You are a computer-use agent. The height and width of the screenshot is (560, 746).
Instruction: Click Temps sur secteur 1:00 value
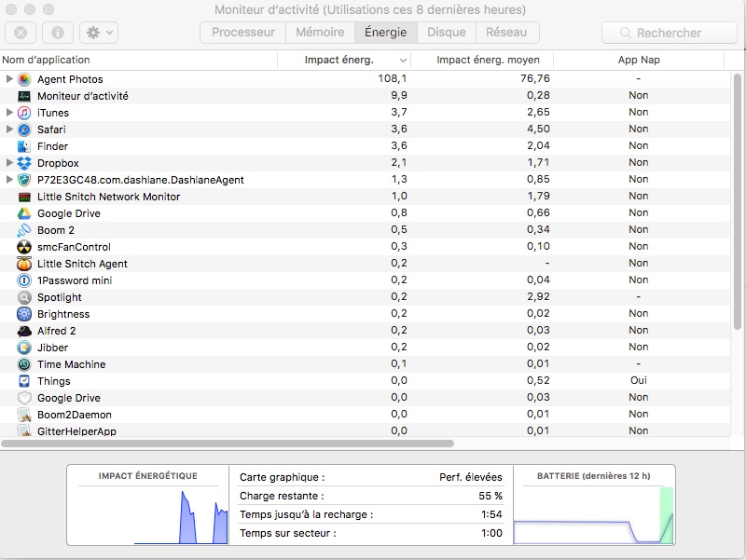point(491,533)
